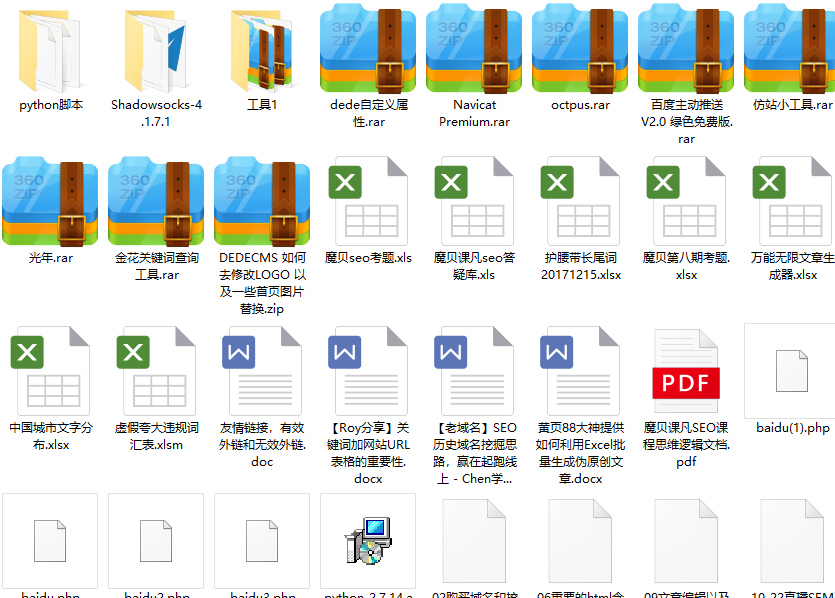Click the file name '魔贝seo考题.xls'
Screen dimensions: 835x598
368,258
